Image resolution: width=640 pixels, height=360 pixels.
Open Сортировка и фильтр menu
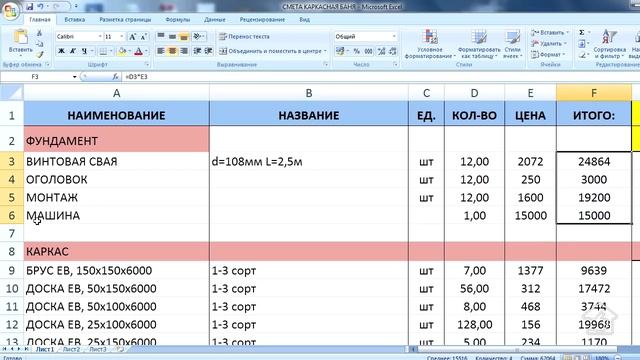click(x=610, y=44)
